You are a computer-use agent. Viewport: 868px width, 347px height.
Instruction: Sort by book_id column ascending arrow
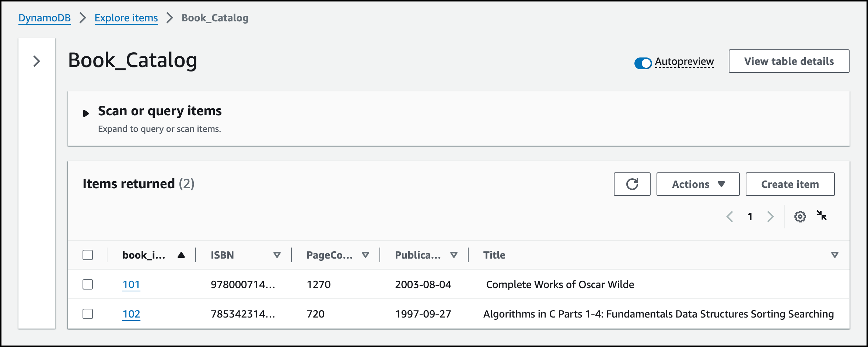pos(181,255)
